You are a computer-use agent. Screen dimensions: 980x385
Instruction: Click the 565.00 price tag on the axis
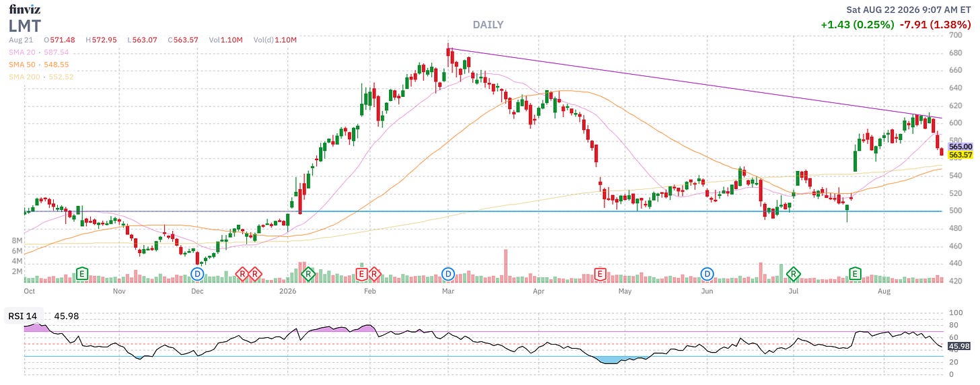[x=960, y=147]
